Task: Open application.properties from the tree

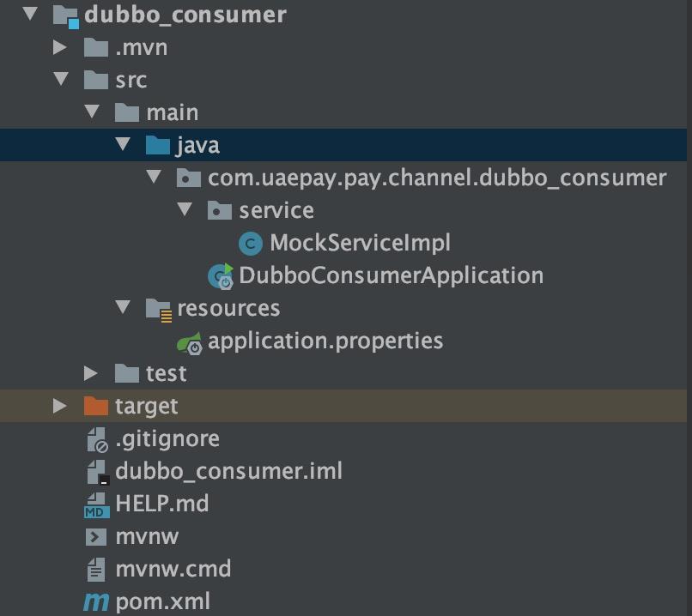Action: tap(324, 341)
